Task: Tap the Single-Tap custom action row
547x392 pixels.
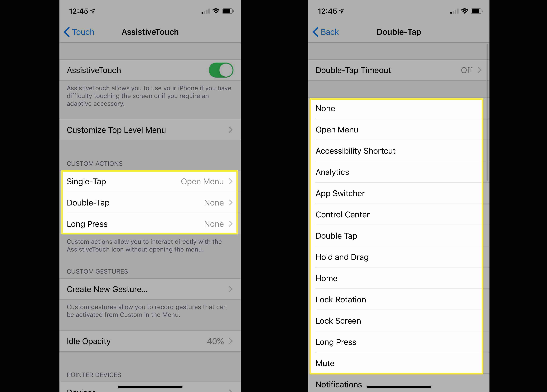Action: coord(149,182)
